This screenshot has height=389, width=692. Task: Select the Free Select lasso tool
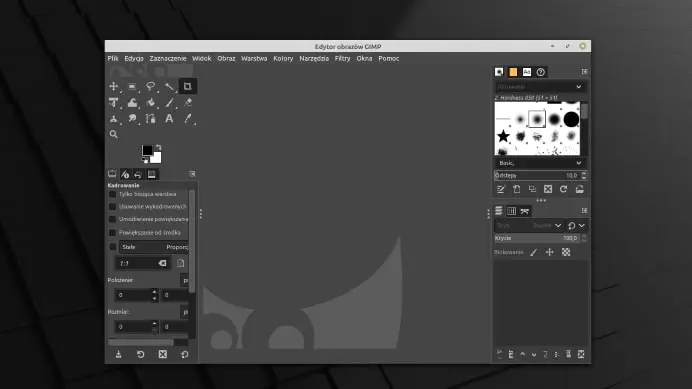(150, 87)
